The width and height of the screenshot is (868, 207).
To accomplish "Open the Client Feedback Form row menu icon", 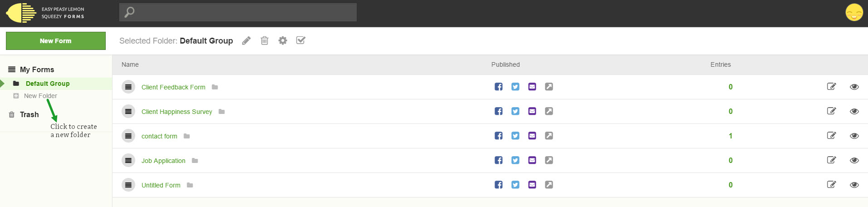I will pyautogui.click(x=128, y=87).
